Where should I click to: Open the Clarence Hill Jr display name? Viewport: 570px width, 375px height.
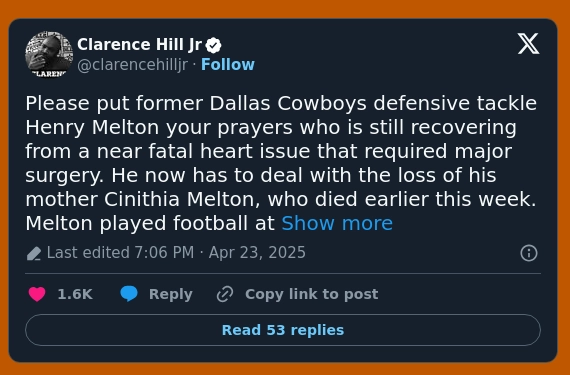click(x=139, y=45)
